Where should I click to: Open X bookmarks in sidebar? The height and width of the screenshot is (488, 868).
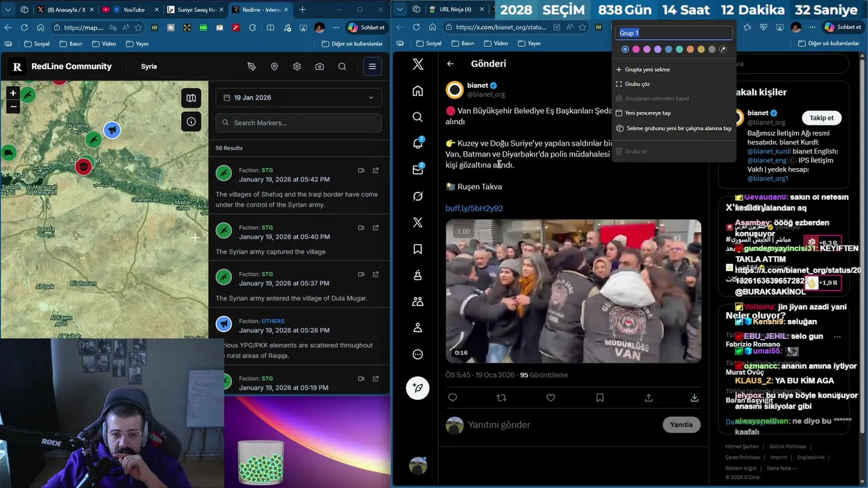pos(418,249)
